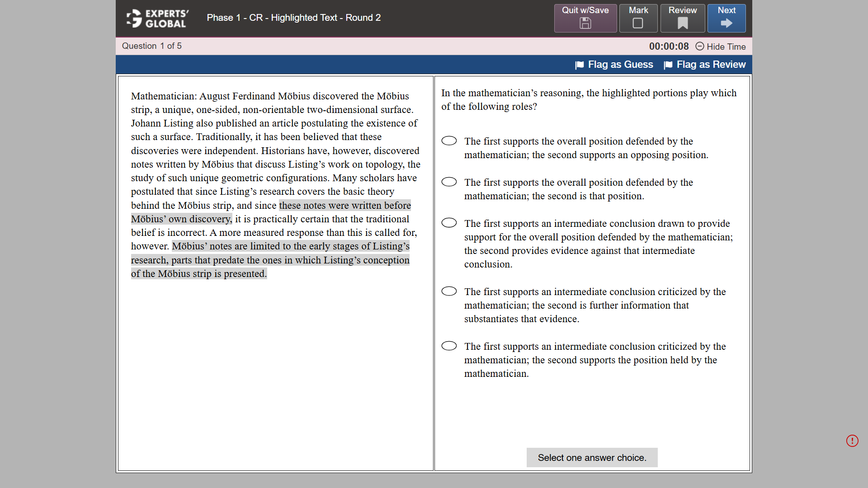
Task: Click the minus circle icon near Hide Time
Action: point(700,47)
